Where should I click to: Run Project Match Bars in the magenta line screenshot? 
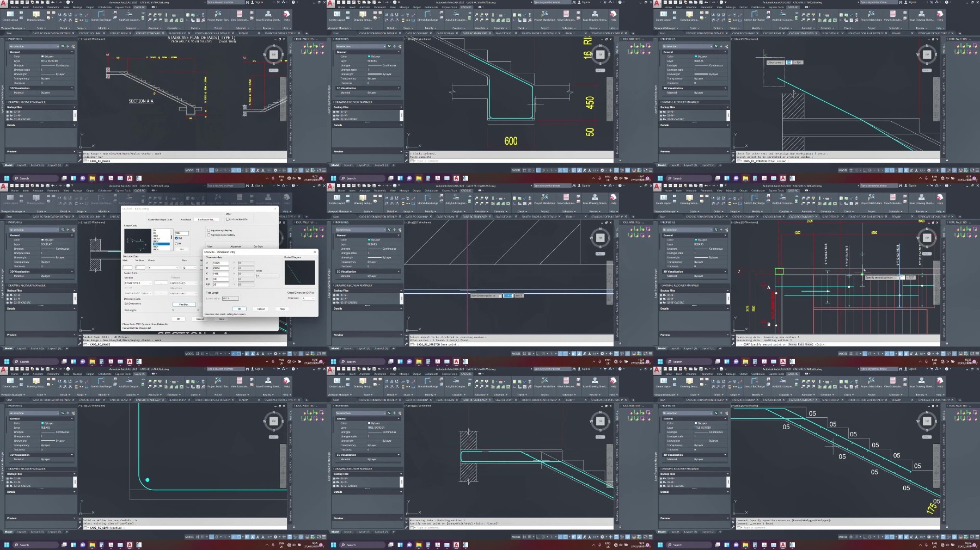tap(544, 200)
